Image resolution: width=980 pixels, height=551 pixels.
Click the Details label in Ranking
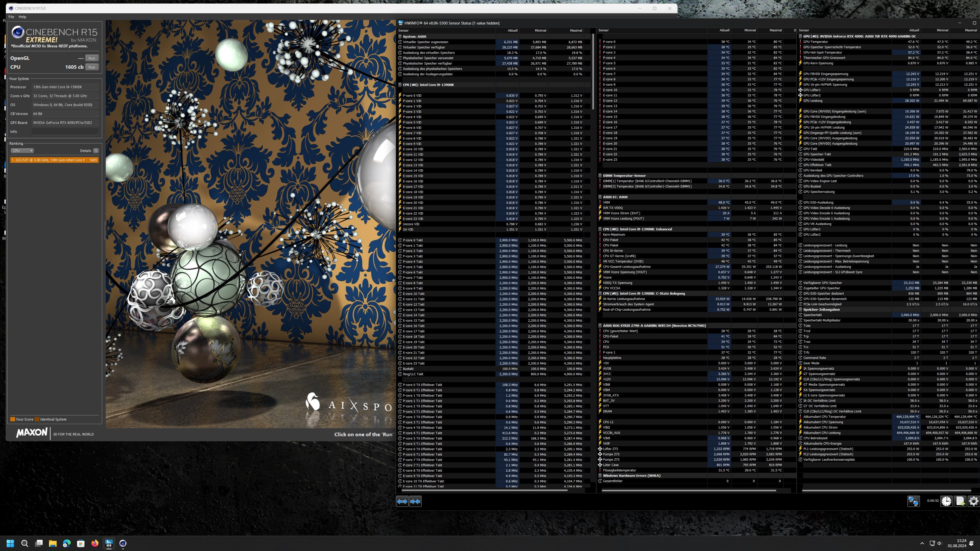(85, 151)
